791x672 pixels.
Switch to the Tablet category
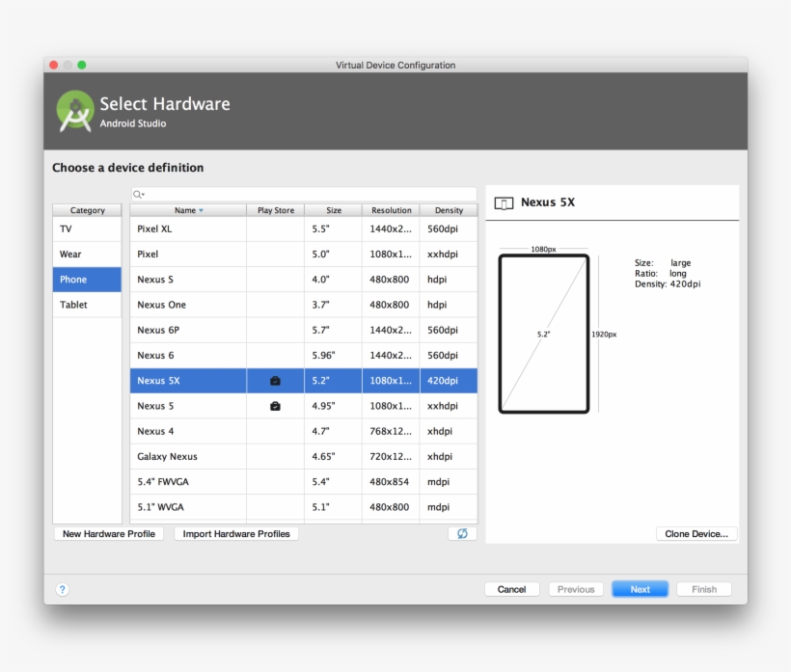tap(87, 305)
